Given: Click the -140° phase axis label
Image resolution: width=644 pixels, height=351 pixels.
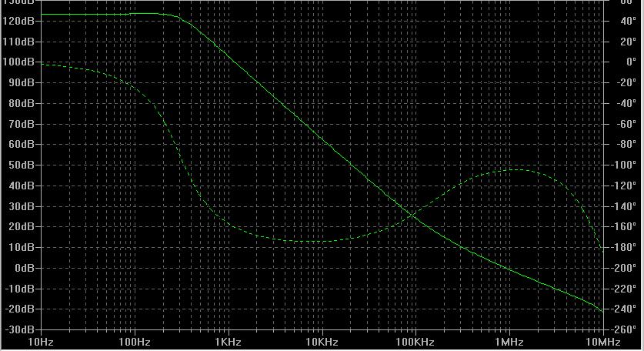Looking at the screenshot, I should pos(623,206).
